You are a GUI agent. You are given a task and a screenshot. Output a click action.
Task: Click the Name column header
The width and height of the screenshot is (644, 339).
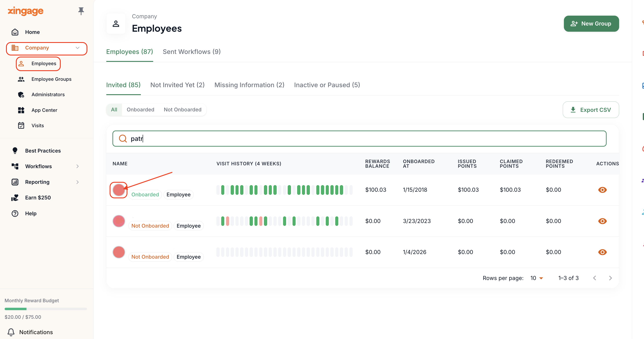point(120,164)
